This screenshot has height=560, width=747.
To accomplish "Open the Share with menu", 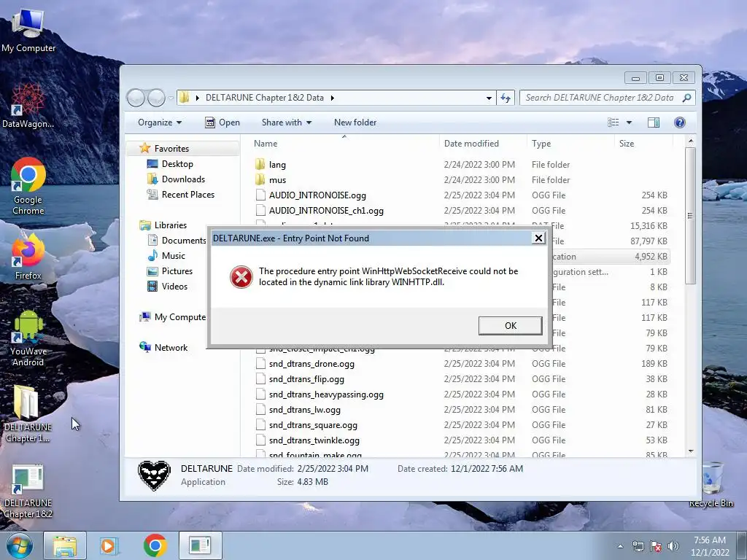I will click(286, 122).
